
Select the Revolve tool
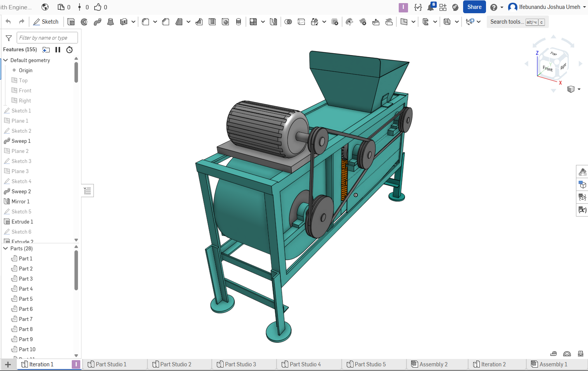[84, 22]
